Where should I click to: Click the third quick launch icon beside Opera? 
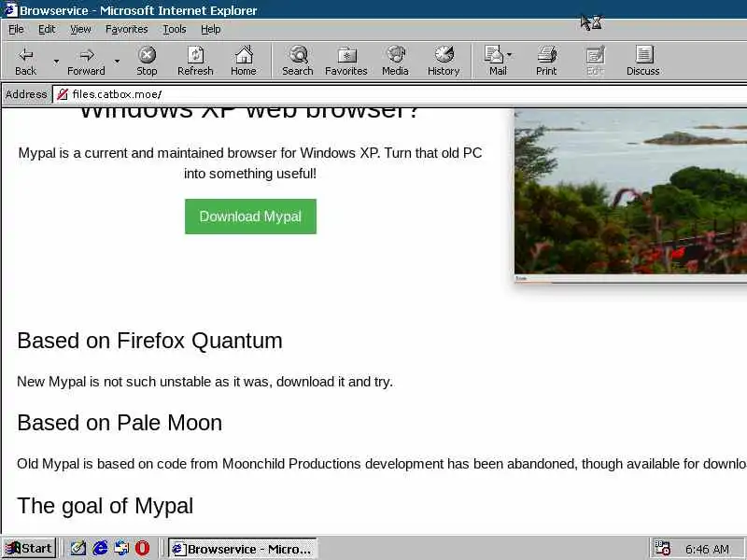click(x=121, y=549)
